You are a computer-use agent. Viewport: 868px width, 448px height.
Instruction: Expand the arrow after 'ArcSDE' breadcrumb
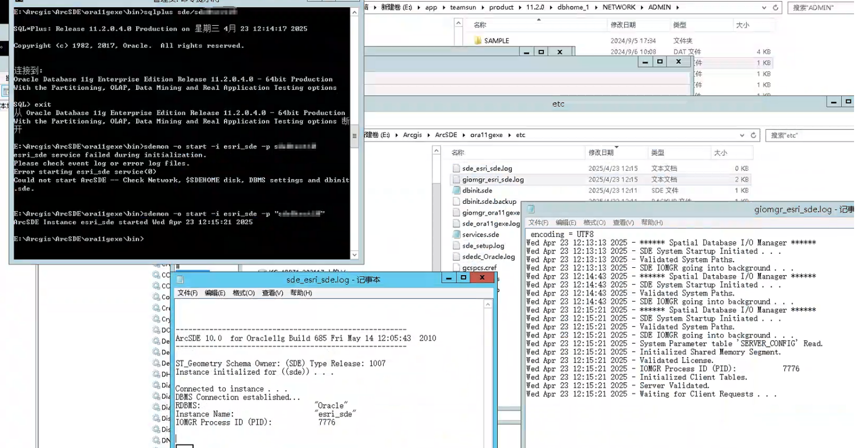point(464,135)
